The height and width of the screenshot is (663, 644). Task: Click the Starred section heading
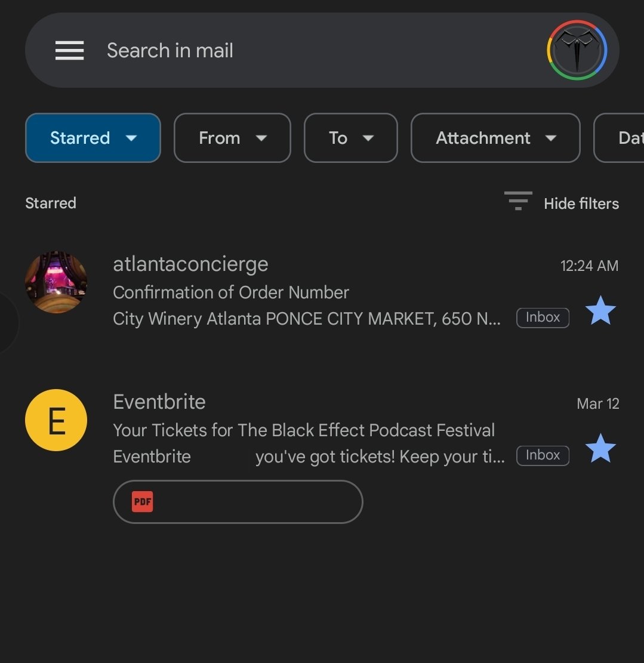[x=51, y=203]
